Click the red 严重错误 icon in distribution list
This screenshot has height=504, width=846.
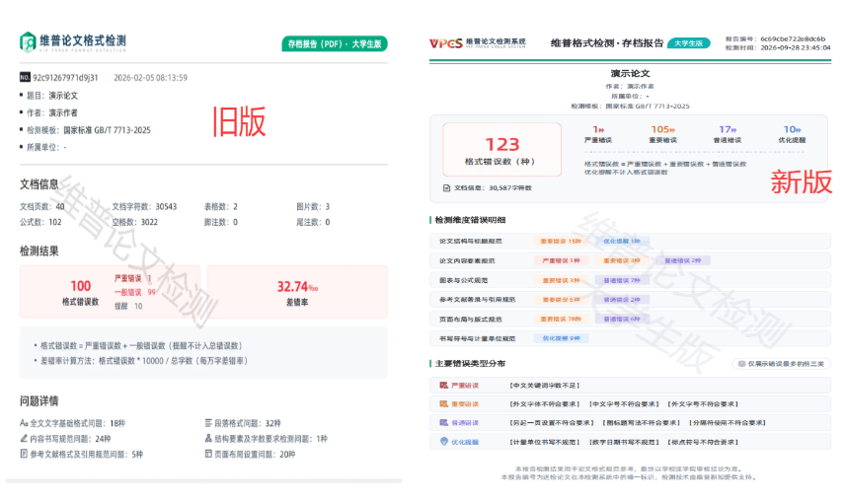coord(443,386)
